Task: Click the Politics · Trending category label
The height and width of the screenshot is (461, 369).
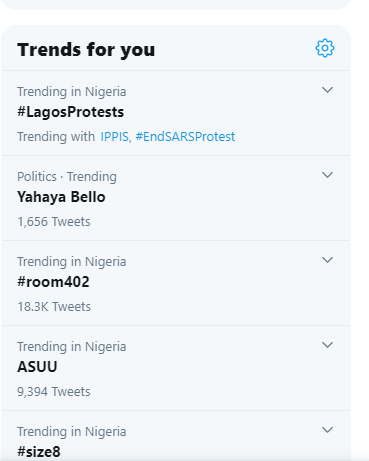Action: point(67,177)
